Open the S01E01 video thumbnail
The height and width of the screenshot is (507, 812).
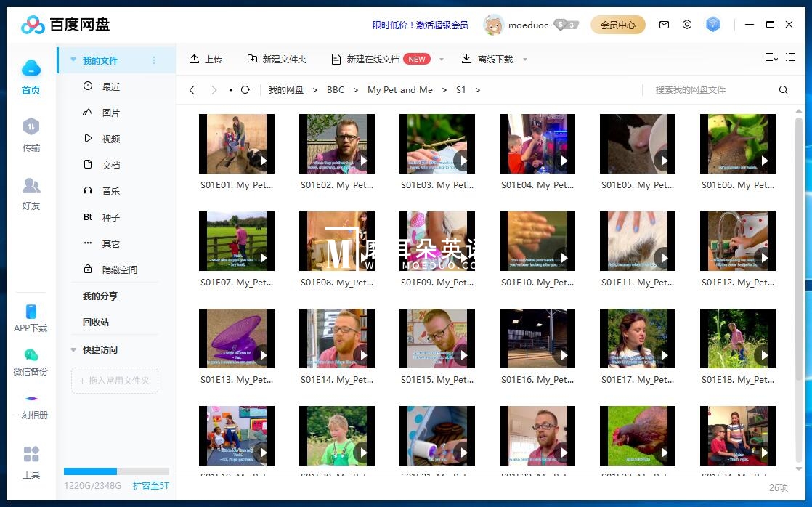pyautogui.click(x=236, y=143)
